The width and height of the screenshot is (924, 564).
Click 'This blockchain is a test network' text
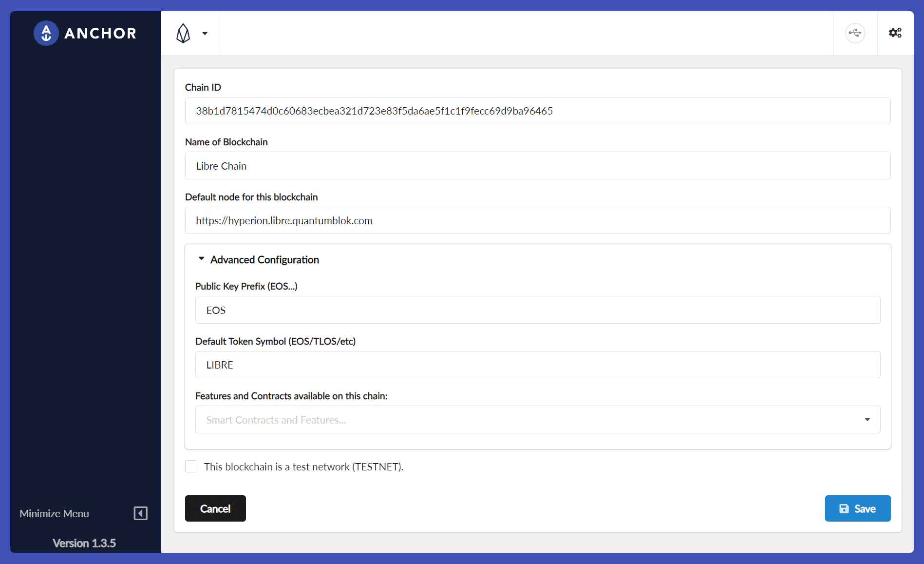point(303,467)
